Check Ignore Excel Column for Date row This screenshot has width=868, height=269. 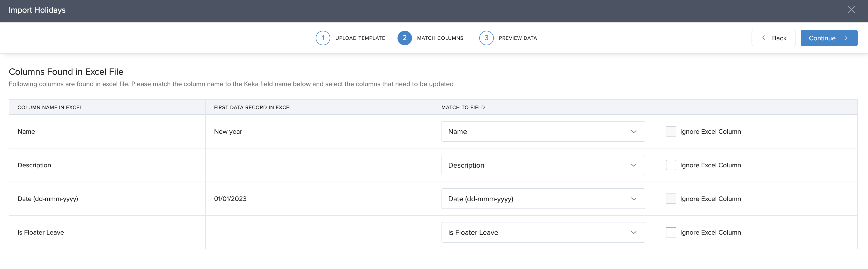(x=671, y=199)
